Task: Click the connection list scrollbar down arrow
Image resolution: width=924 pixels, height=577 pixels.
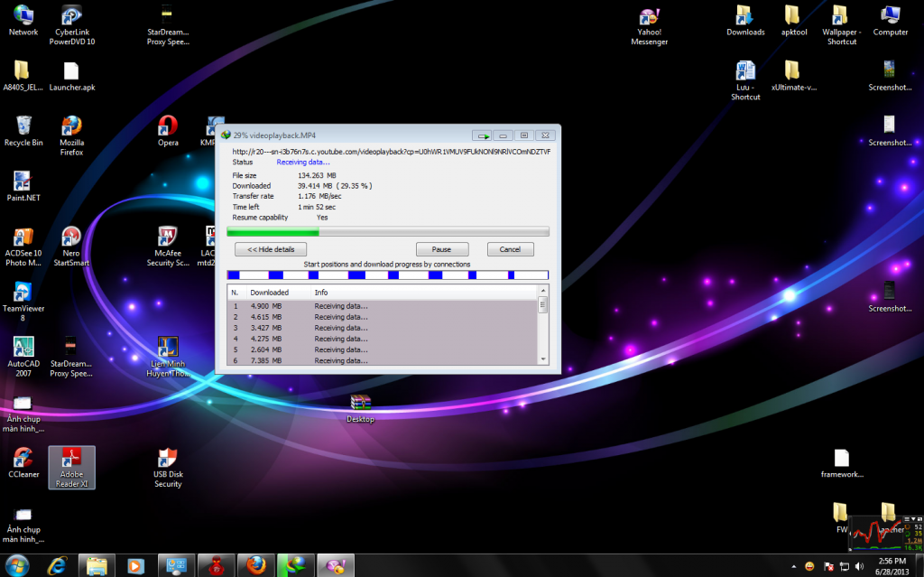Action: pyautogui.click(x=543, y=359)
